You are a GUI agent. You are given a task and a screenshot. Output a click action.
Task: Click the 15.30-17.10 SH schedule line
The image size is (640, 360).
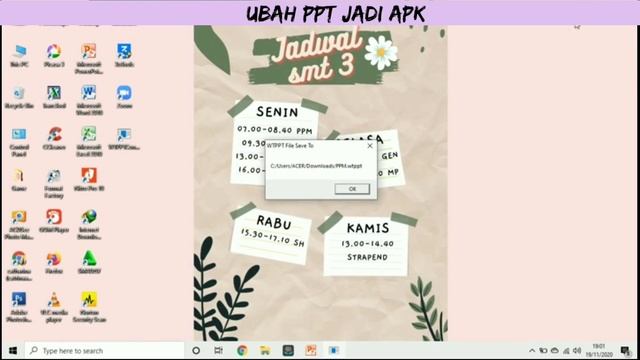coord(273,238)
